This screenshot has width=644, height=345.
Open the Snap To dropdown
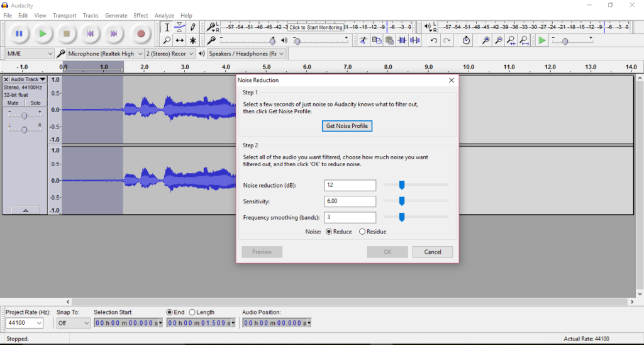click(x=74, y=323)
